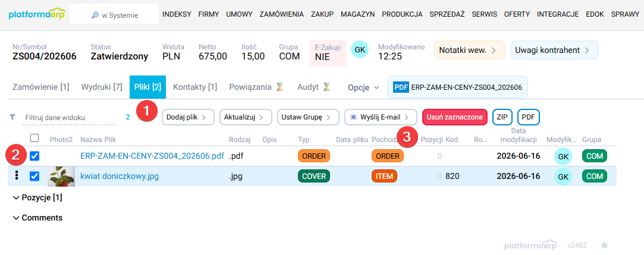Toggle the select-all files checkbox
This screenshot has height=255, width=644.
(34, 137)
